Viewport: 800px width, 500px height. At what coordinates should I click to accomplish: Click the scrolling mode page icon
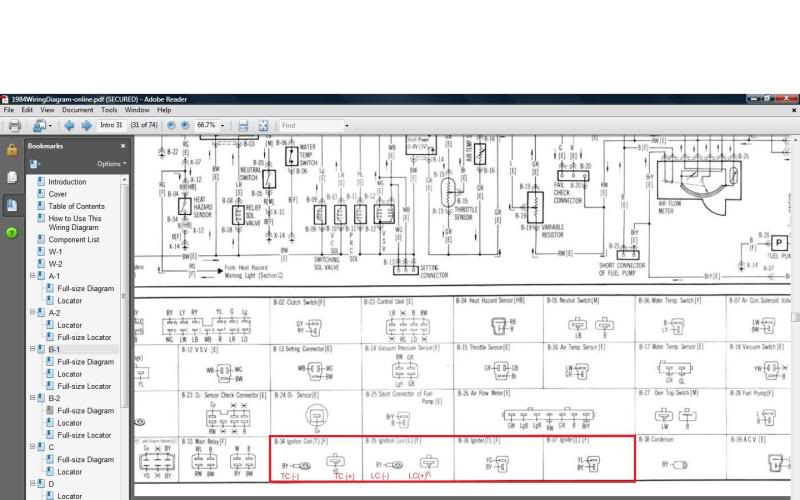click(x=243, y=126)
